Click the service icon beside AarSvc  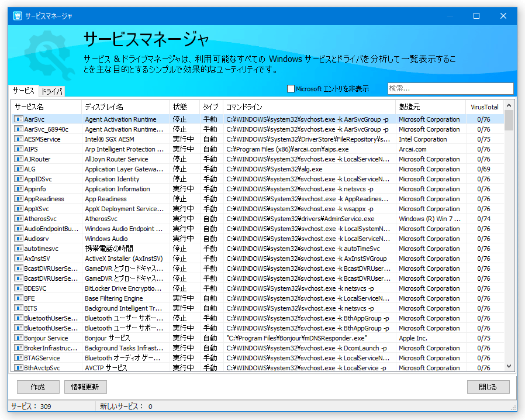click(18, 119)
